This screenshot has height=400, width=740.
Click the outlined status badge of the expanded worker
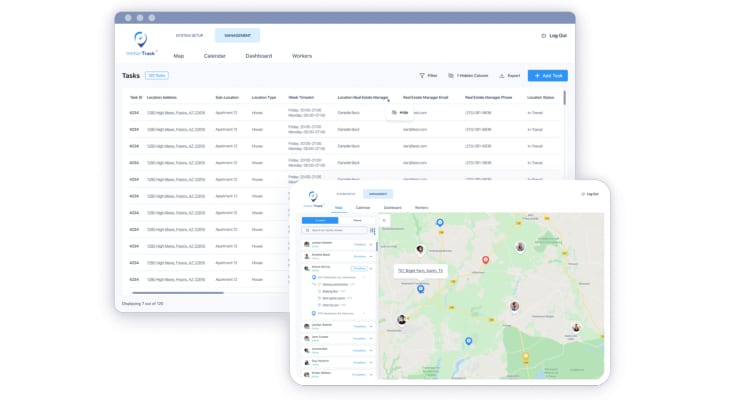pyautogui.click(x=359, y=268)
